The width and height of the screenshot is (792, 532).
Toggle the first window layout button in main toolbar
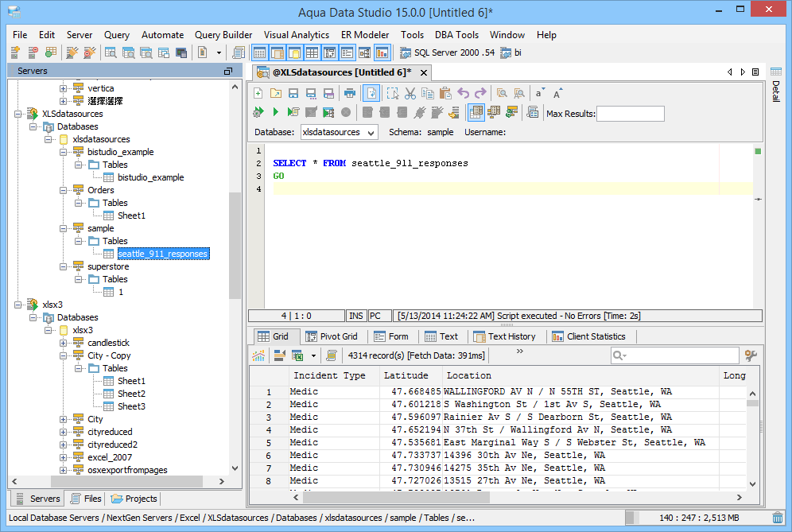259,52
